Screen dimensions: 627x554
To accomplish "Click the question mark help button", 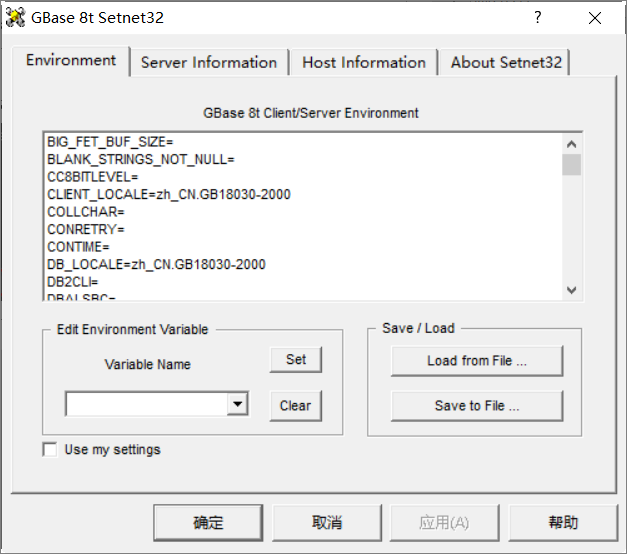I will pyautogui.click(x=537, y=17).
